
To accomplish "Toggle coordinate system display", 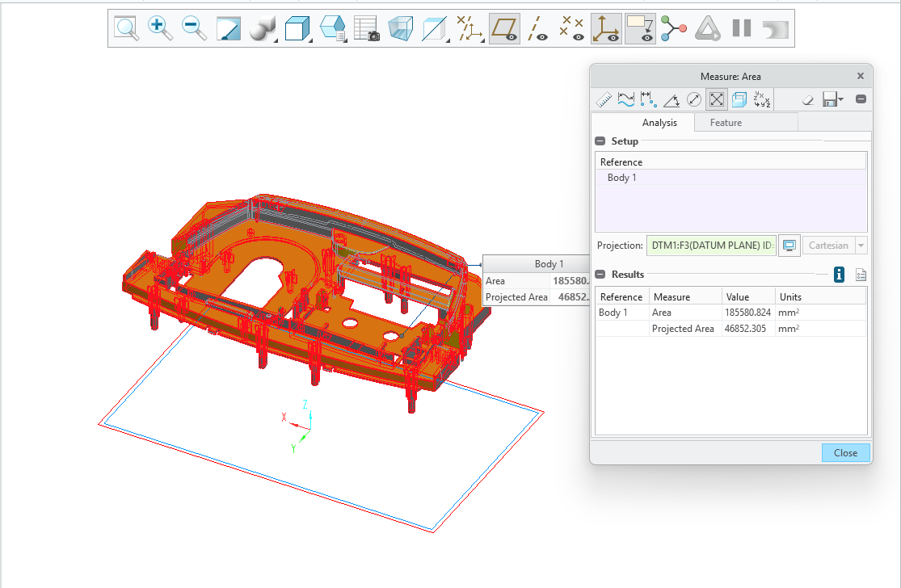I will (606, 28).
